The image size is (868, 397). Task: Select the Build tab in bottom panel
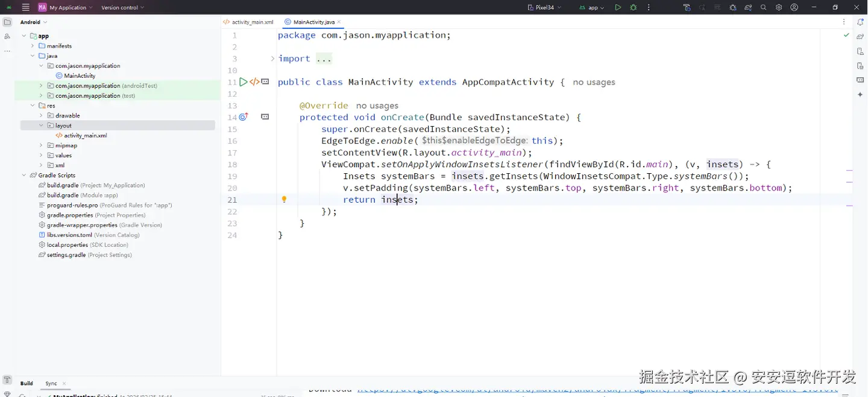[x=27, y=384]
